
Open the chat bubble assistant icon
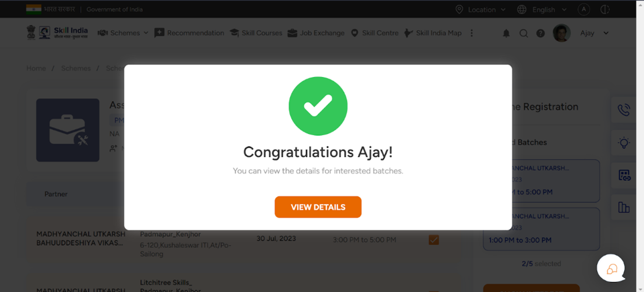pyautogui.click(x=612, y=268)
